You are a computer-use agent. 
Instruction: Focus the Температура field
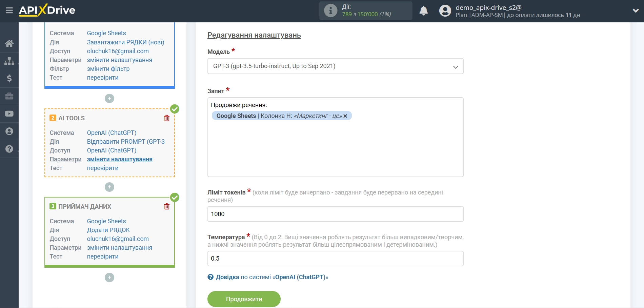click(335, 259)
